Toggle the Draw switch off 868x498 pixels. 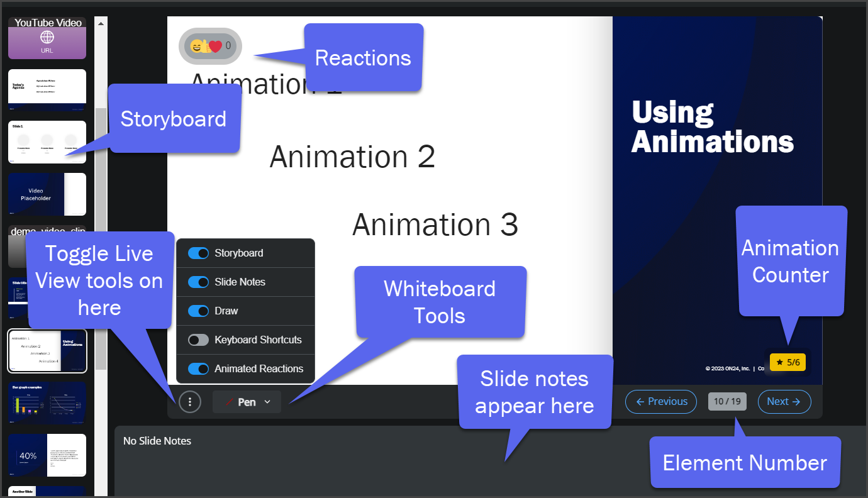(198, 311)
